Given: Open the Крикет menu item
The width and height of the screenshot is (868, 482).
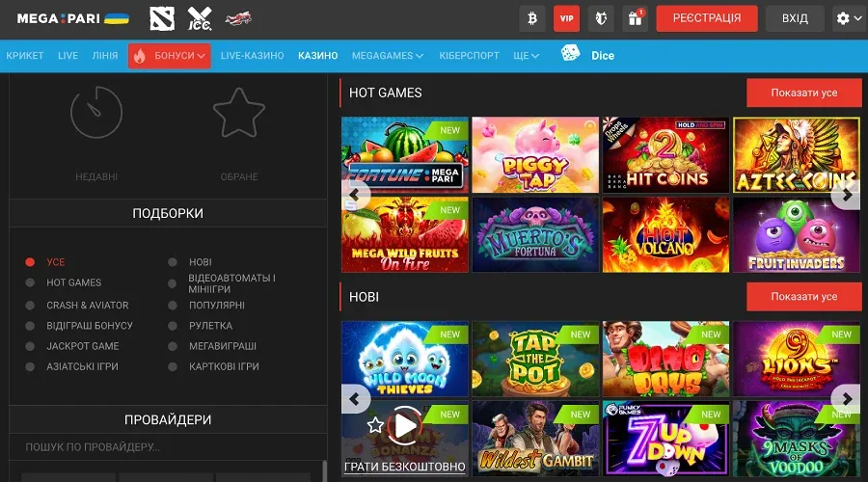Looking at the screenshot, I should pyautogui.click(x=25, y=56).
